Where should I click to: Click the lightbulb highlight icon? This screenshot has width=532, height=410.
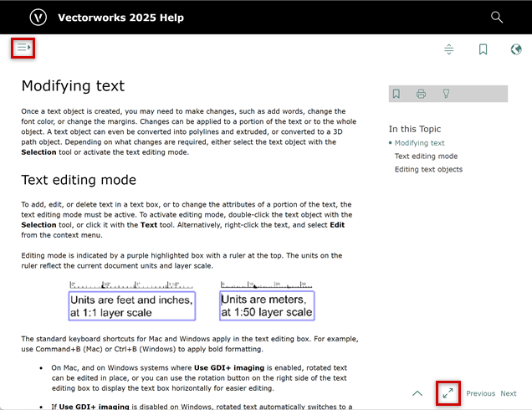(446, 94)
